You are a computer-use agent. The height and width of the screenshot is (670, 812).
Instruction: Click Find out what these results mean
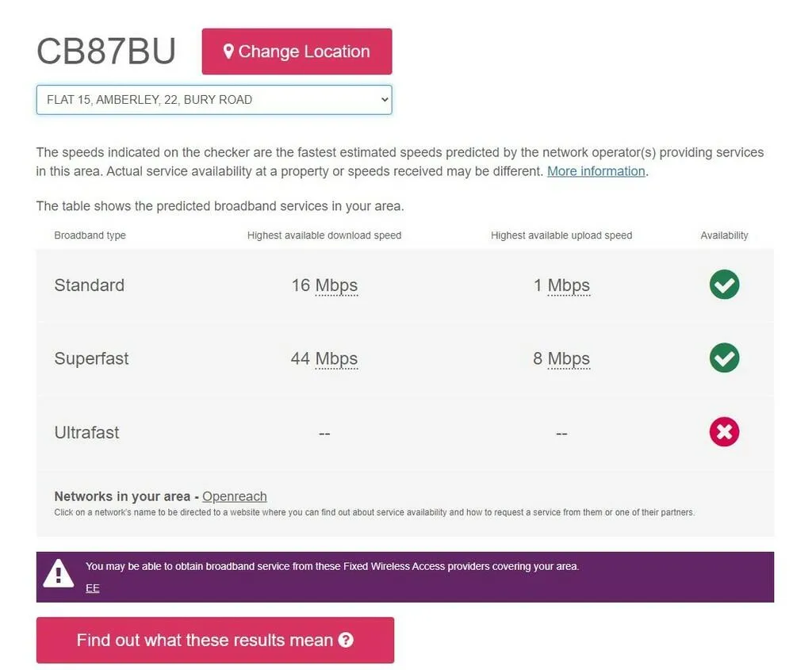click(205, 640)
